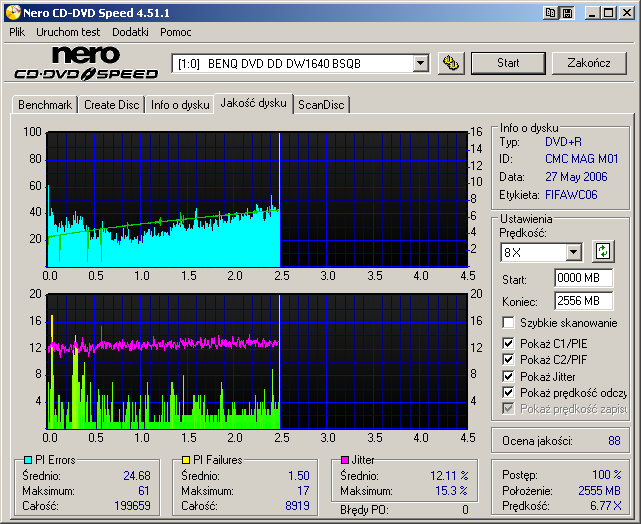This screenshot has height=524, width=641.
Task: Click the date value 27 May 2006
Action: tap(576, 177)
